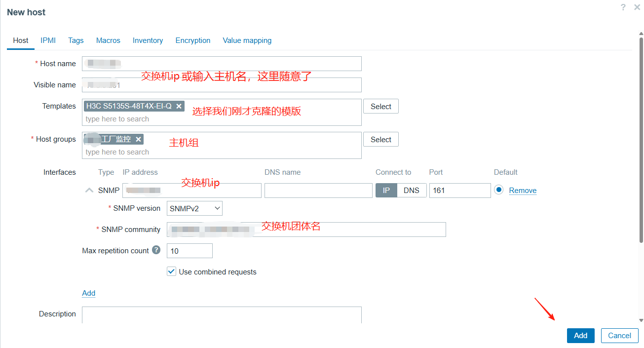The width and height of the screenshot is (644, 348).
Task: Focus the Port input field
Action: click(459, 191)
